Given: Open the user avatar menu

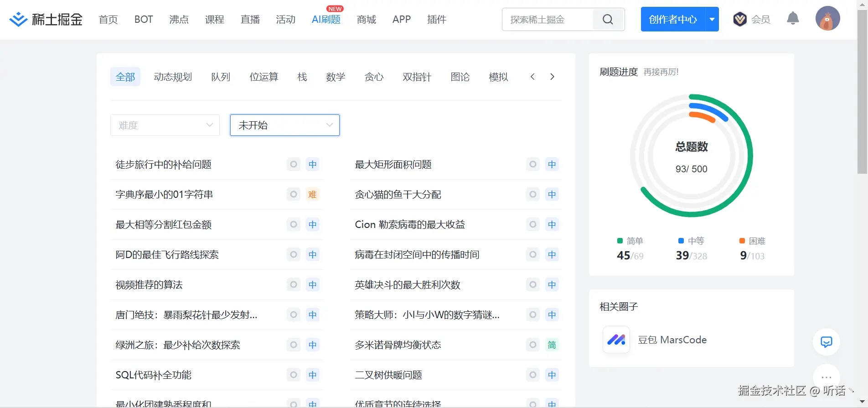Looking at the screenshot, I should (x=827, y=19).
